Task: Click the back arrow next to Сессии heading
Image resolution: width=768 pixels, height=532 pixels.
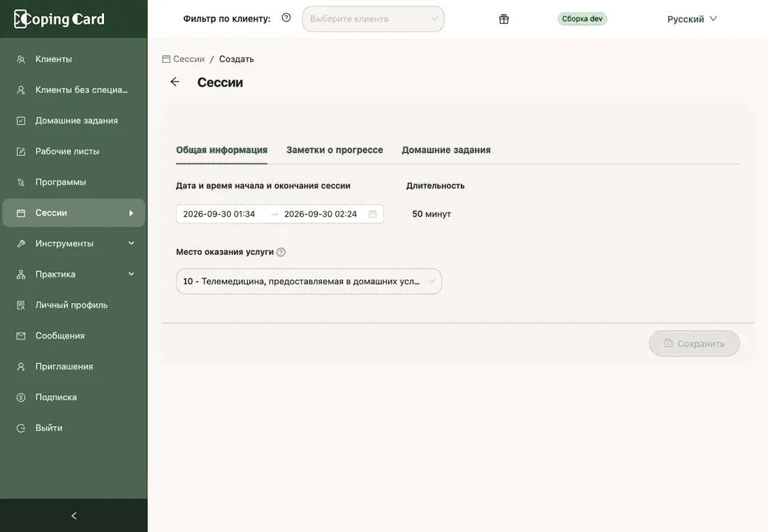Action: (x=175, y=82)
